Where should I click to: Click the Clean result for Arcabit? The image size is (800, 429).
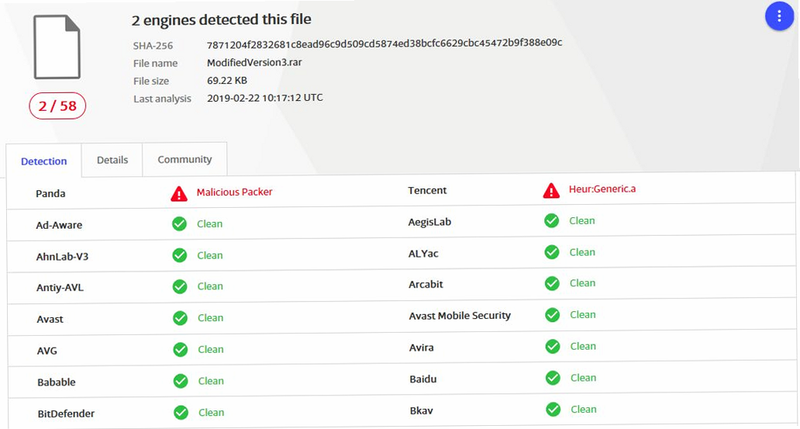coord(582,283)
